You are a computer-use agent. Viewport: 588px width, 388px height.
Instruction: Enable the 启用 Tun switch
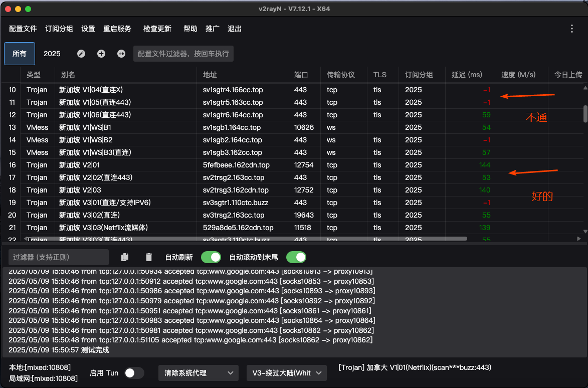click(134, 373)
